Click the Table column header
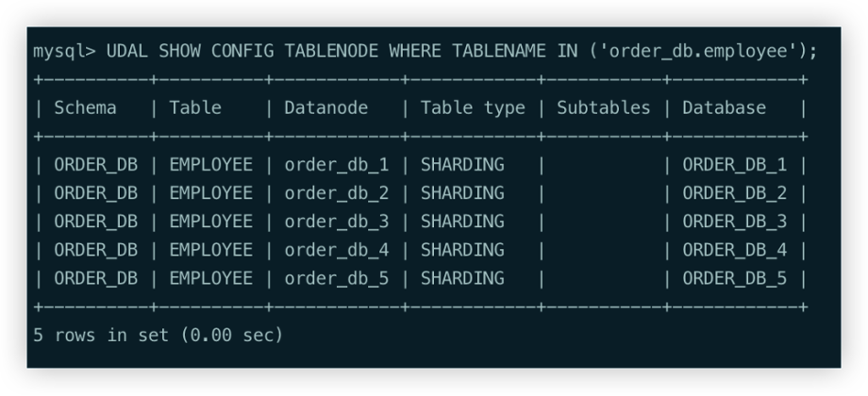This screenshot has height=396, width=868. pos(195,107)
